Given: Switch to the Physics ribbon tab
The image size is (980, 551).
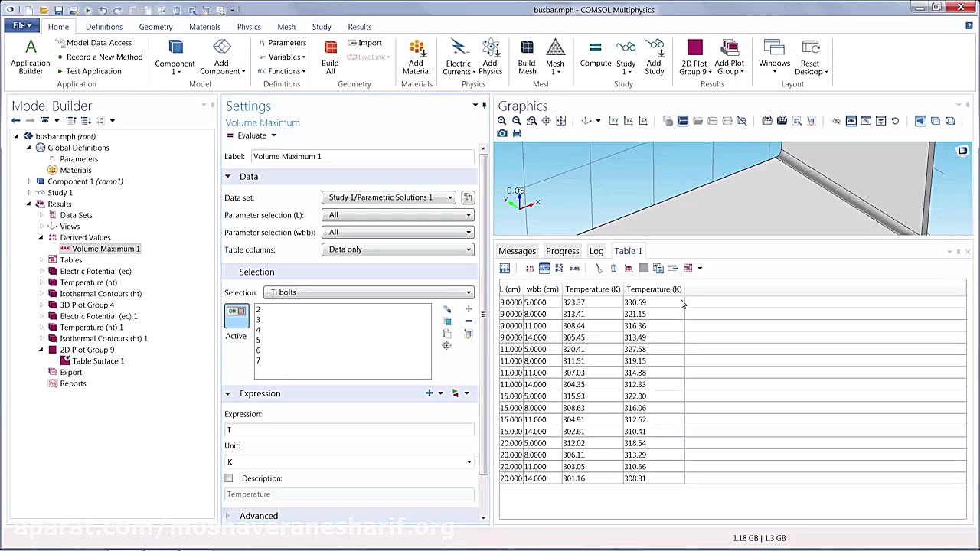Looking at the screenshot, I should (249, 27).
